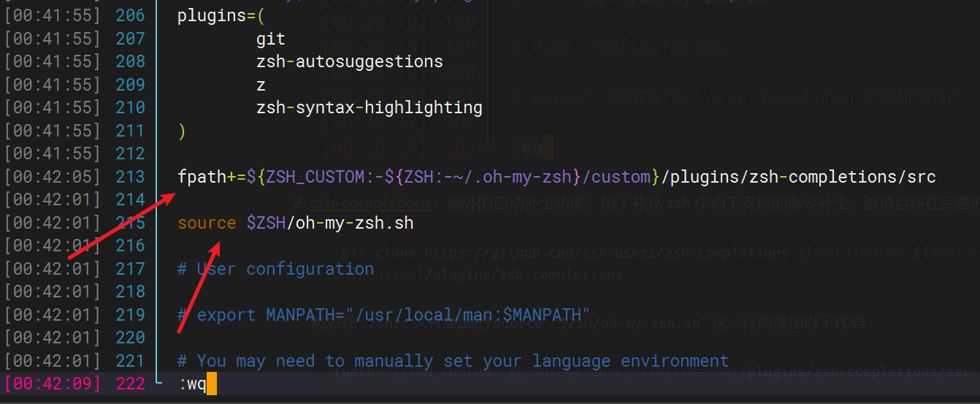
Task: Select the zsh-syntax-highlighting plugin line
Action: [369, 107]
